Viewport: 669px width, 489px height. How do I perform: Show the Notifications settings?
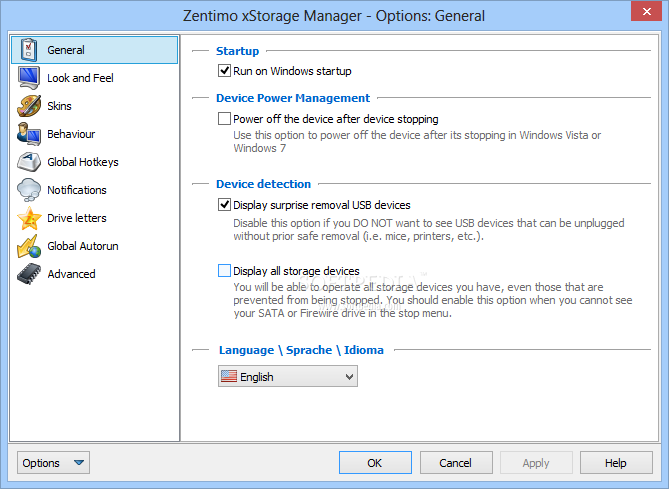click(77, 190)
